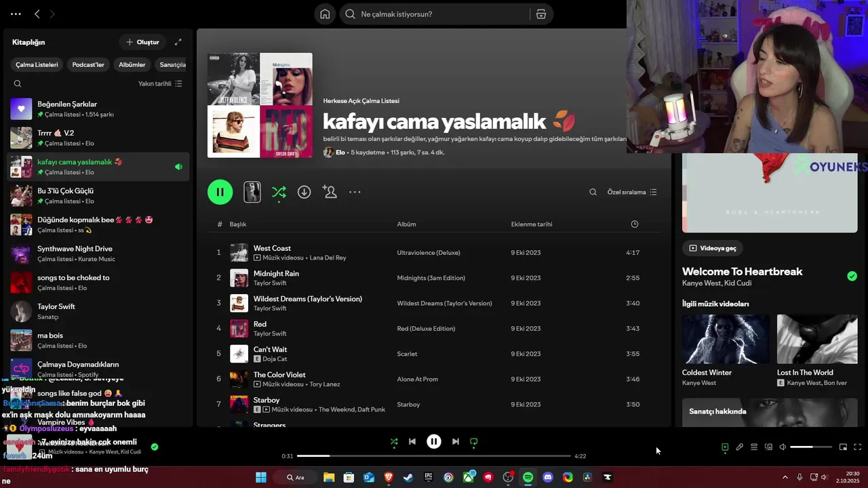Open Beğenilen Şarkılar playlist
The height and width of the screenshot is (488, 868).
tap(98, 108)
